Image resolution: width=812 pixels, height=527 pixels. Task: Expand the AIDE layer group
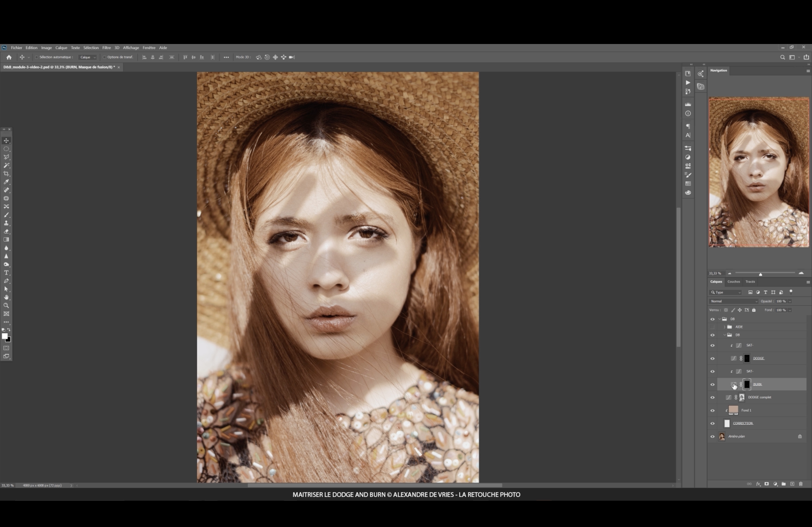pyautogui.click(x=724, y=327)
